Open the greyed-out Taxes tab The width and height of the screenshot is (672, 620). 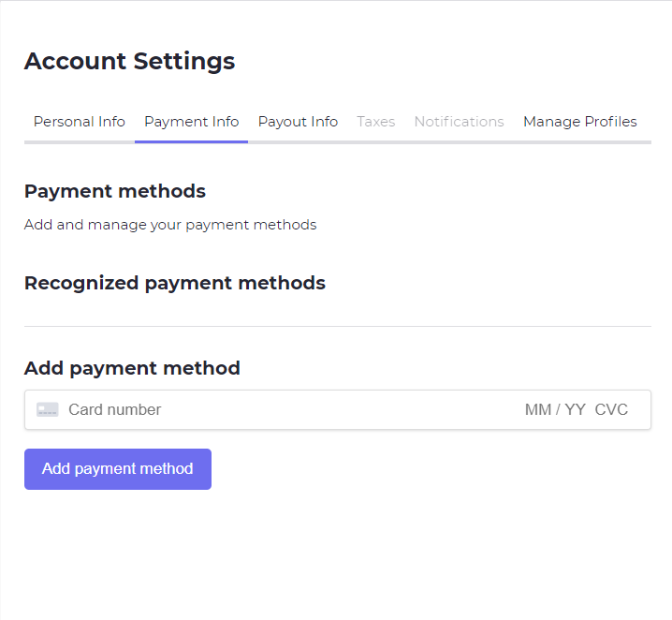pyautogui.click(x=376, y=122)
